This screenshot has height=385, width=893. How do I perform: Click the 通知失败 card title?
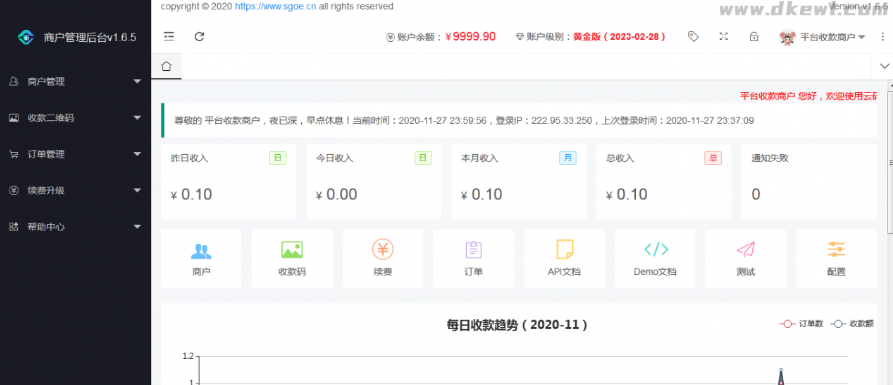click(769, 158)
